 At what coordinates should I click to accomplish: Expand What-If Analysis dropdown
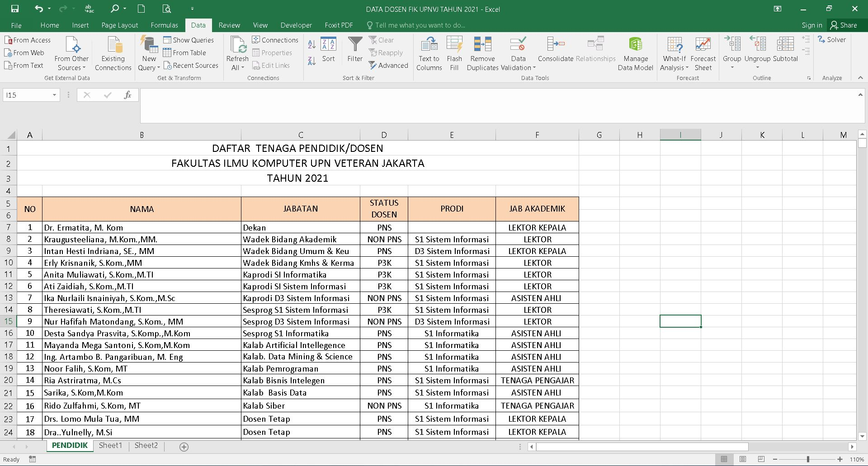[x=687, y=68]
